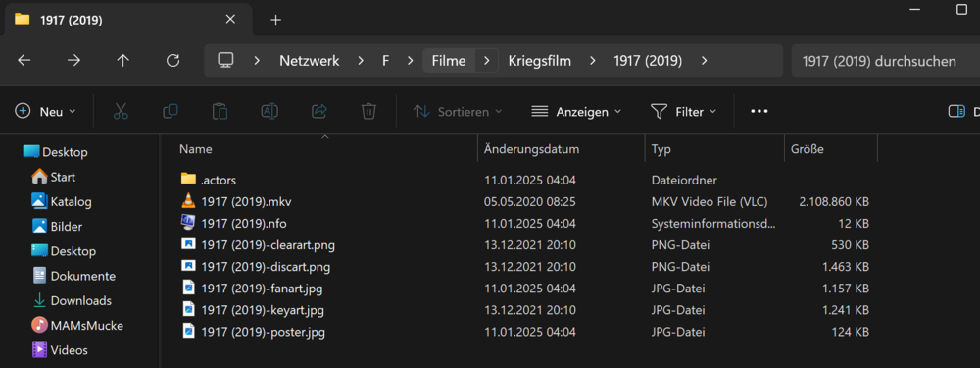This screenshot has height=368, width=980.
Task: Click the F segment in the address bar
Action: coord(385,61)
